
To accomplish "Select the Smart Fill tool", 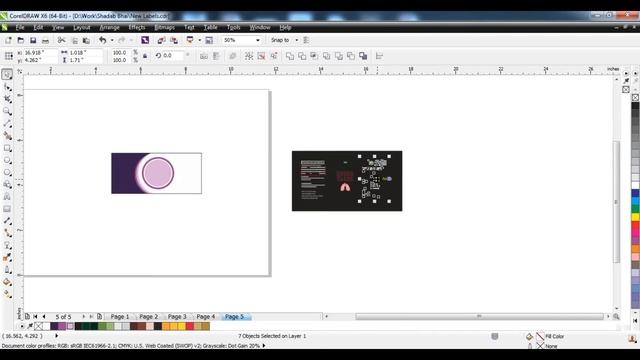I will pyautogui.click(x=7, y=136).
